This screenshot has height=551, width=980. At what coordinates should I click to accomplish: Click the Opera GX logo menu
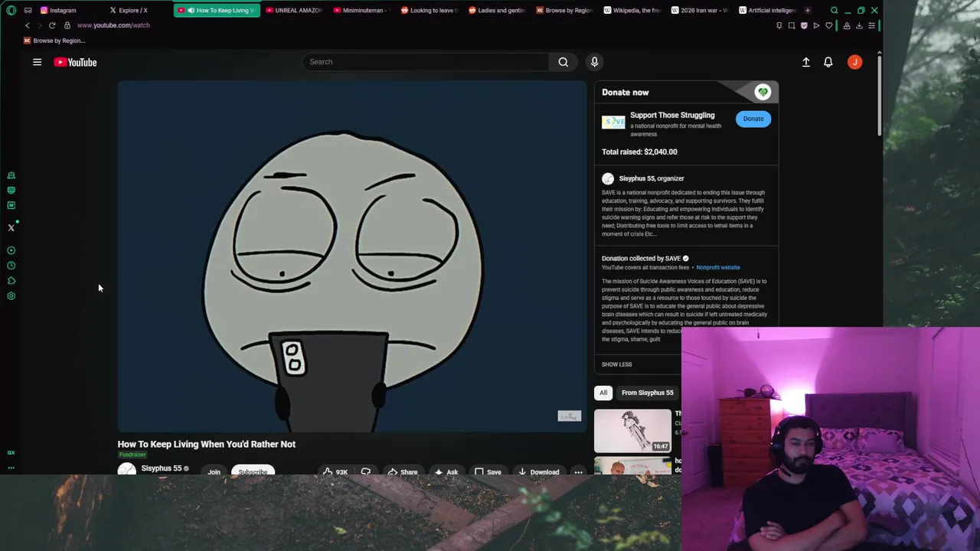[11, 11]
